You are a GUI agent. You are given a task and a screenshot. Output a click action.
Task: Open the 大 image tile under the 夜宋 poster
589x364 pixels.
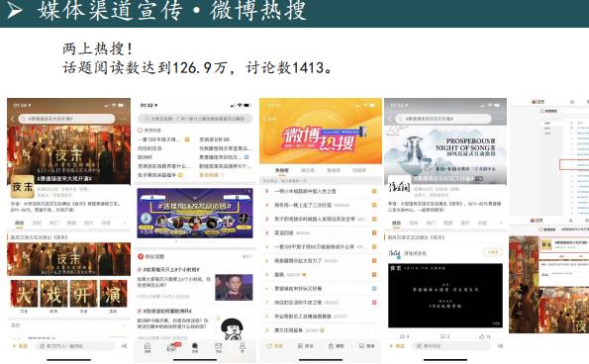pyautogui.click(x=24, y=294)
